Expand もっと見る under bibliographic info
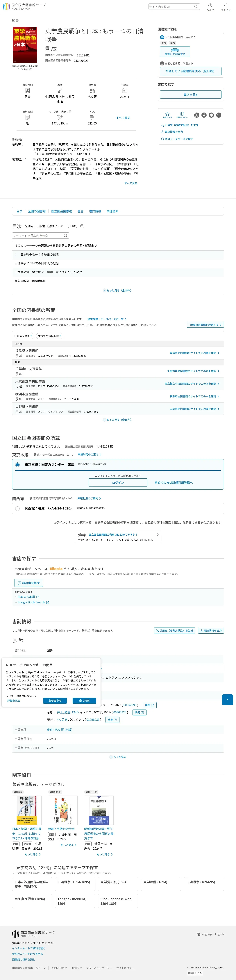This screenshot has height=980, width=236. [x=118, y=757]
